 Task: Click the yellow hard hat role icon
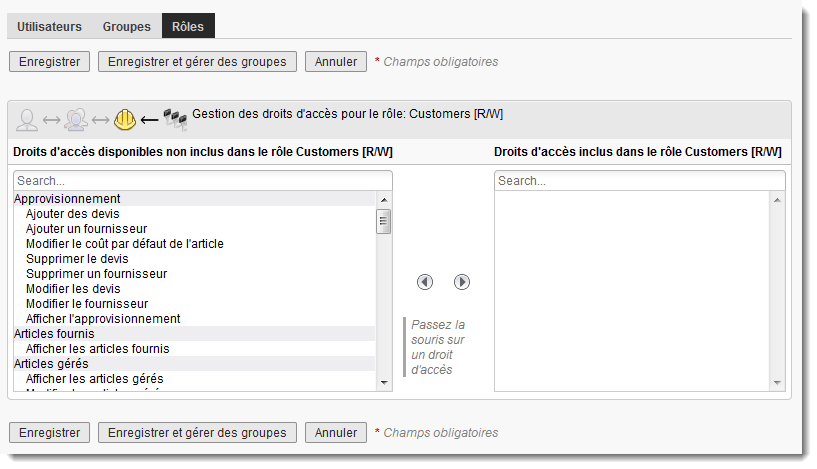click(125, 120)
